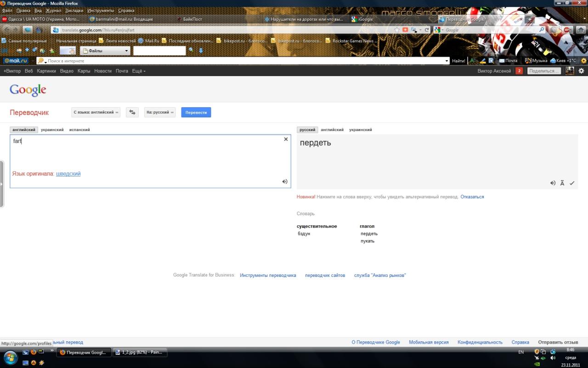Click the magnifier next to Файлы field
Image resolution: width=588 pixels, height=368 pixels.
tap(191, 51)
